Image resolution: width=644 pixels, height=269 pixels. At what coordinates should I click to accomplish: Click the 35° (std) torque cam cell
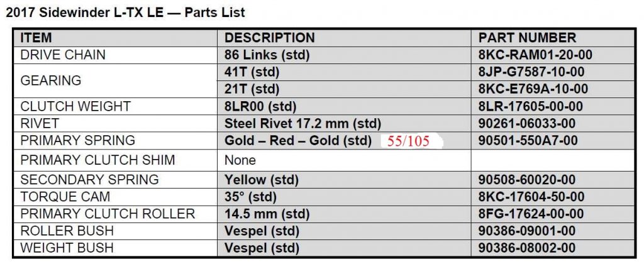tap(250, 197)
